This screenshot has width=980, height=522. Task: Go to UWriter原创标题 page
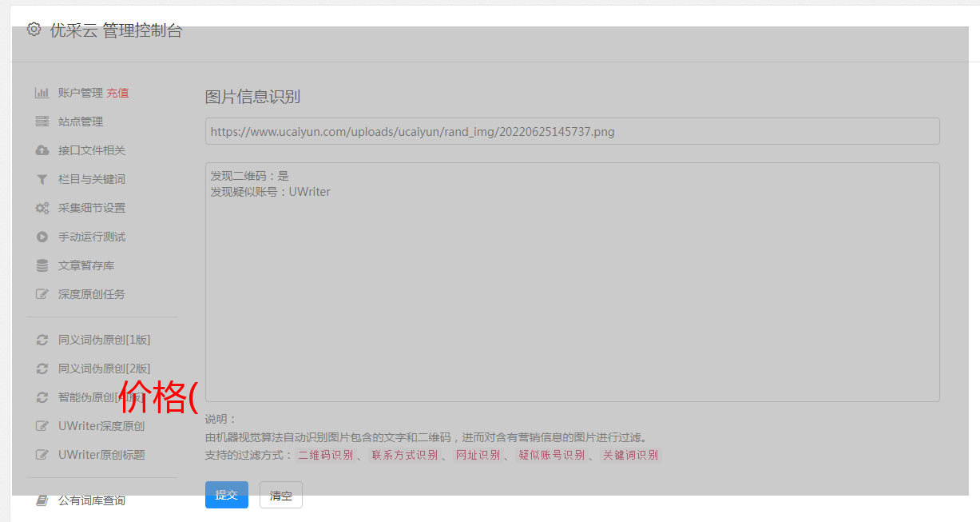pos(101,455)
